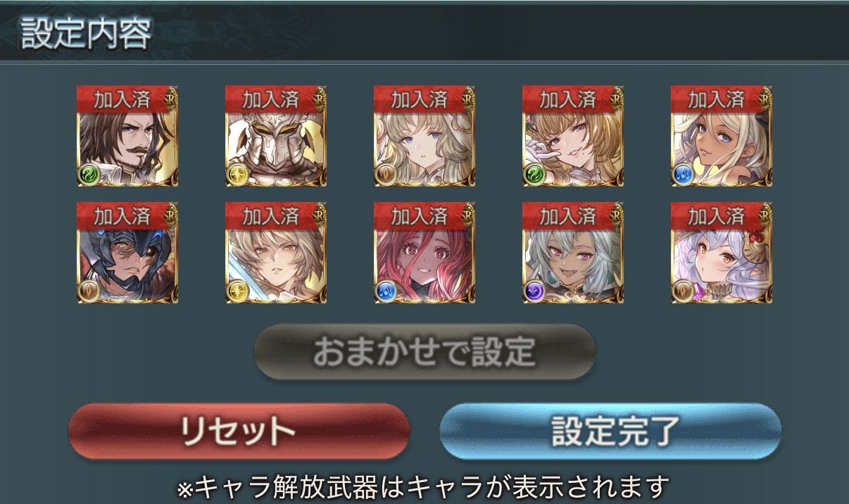Screen dimensions: 849x504
Task: Select the blonde blue-eyed girl portrait in top row
Action: click(x=424, y=136)
